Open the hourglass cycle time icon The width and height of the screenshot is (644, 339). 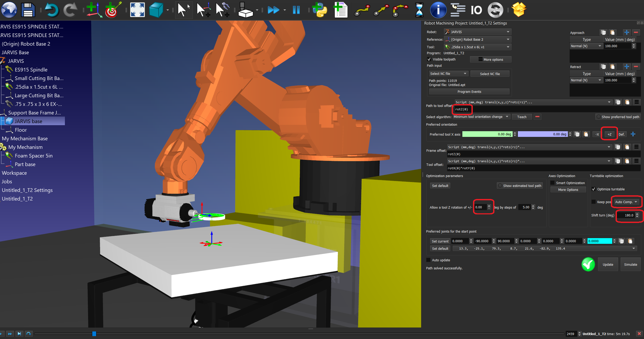tap(419, 10)
